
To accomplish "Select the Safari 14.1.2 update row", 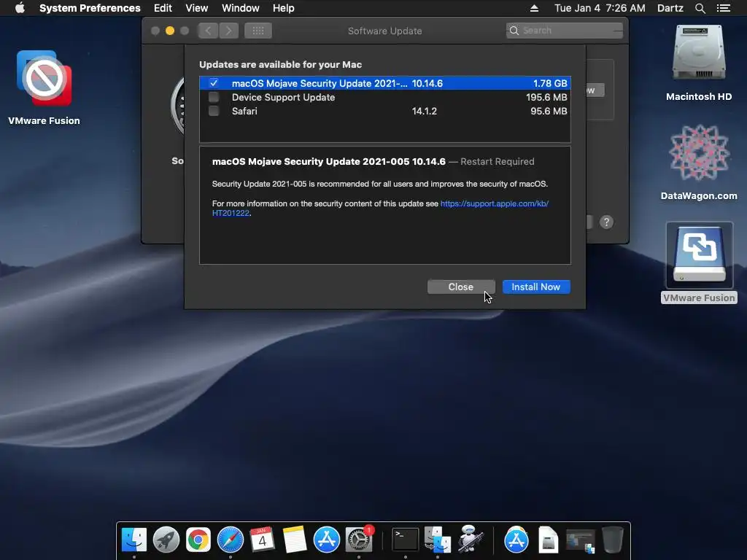I will click(385, 111).
